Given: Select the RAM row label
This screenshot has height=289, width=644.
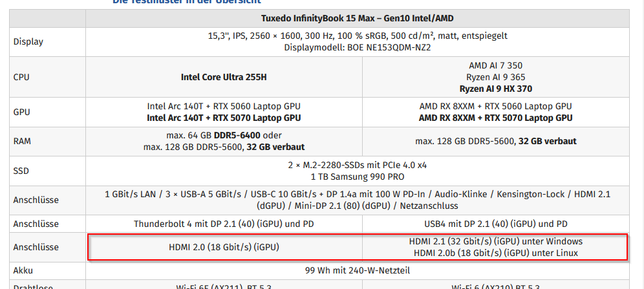Looking at the screenshot, I should [22, 141].
